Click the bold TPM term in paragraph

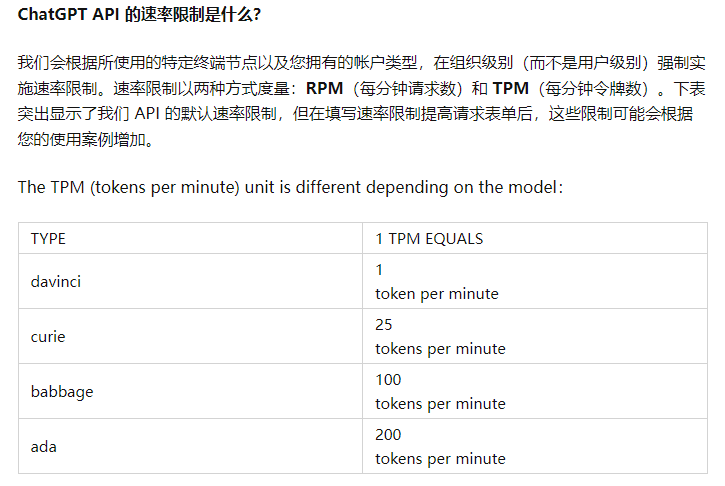click(510, 88)
